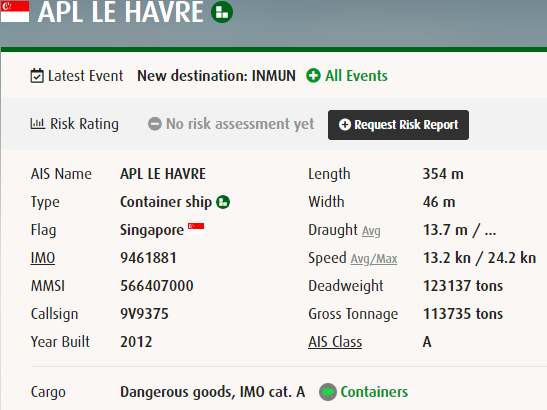The image size is (547, 410).
Task: Click the container ship icon next to Type
Action: (223, 202)
